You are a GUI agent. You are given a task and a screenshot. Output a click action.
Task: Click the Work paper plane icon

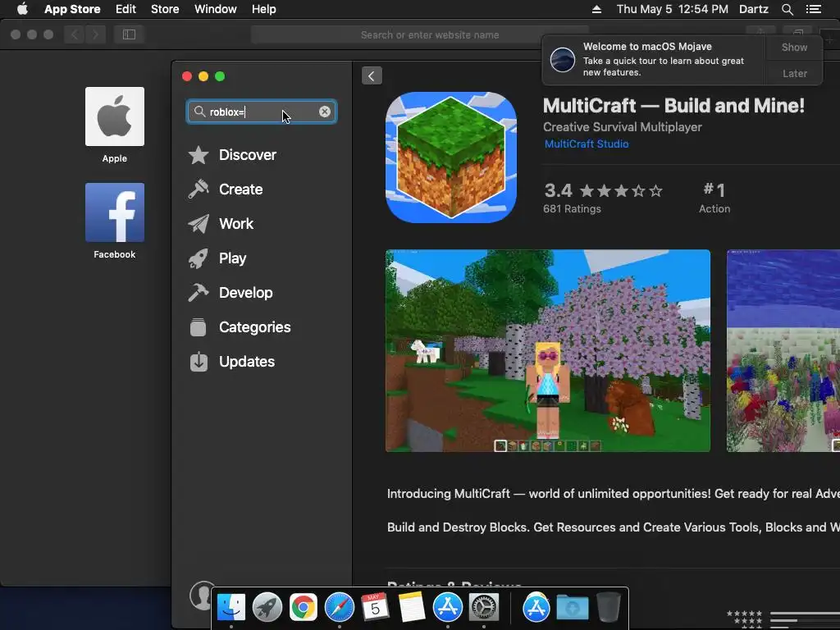point(199,223)
